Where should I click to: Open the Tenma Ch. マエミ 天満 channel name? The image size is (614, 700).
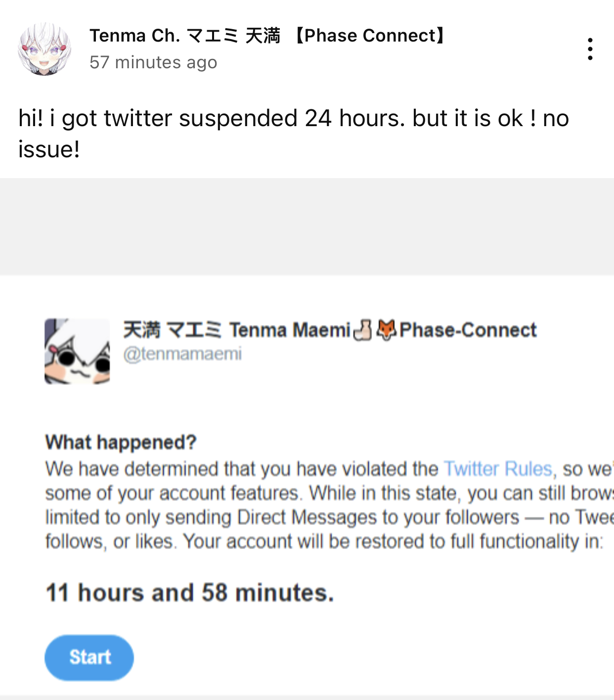click(269, 36)
